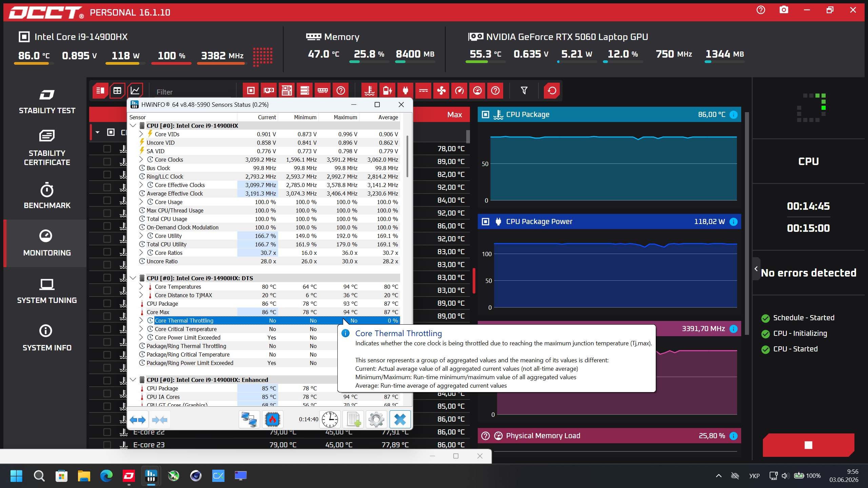Toggle the temperature sensor type filter
868x488 pixels.
(370, 91)
